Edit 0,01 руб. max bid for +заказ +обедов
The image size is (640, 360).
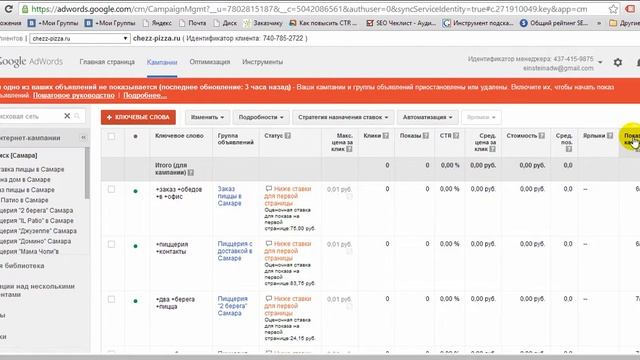coord(339,189)
